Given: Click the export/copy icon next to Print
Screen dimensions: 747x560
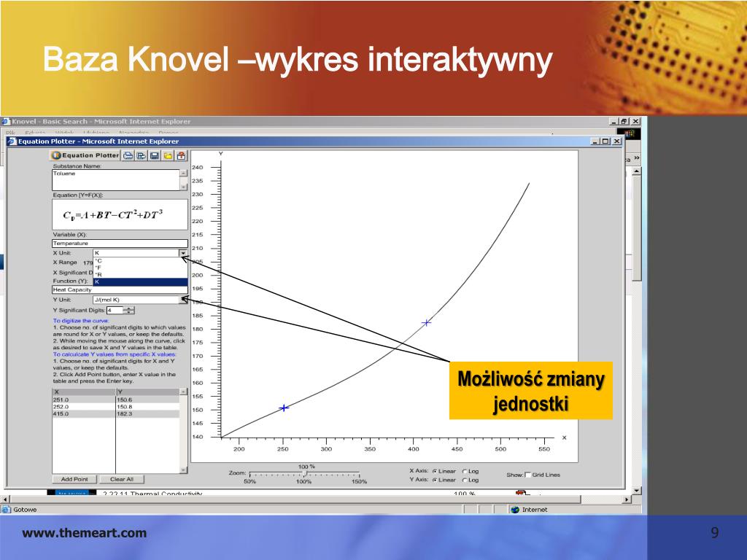Looking at the screenshot, I should pos(142,156).
